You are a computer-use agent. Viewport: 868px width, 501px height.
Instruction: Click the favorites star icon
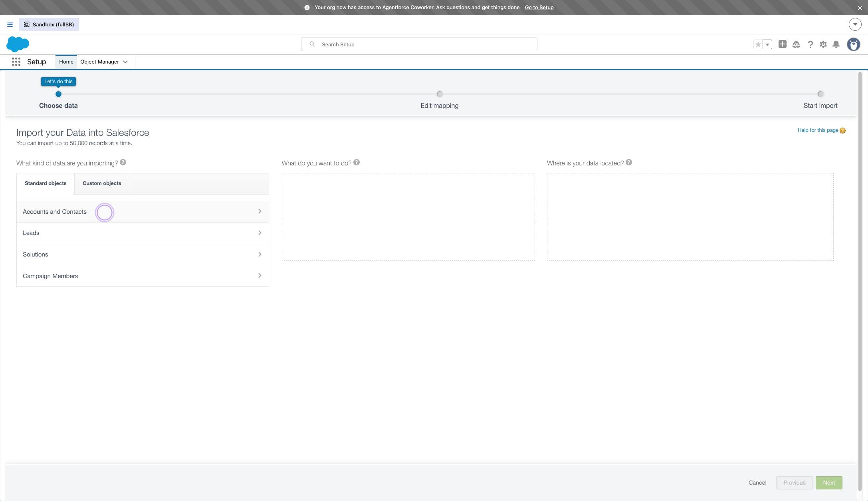[758, 44]
